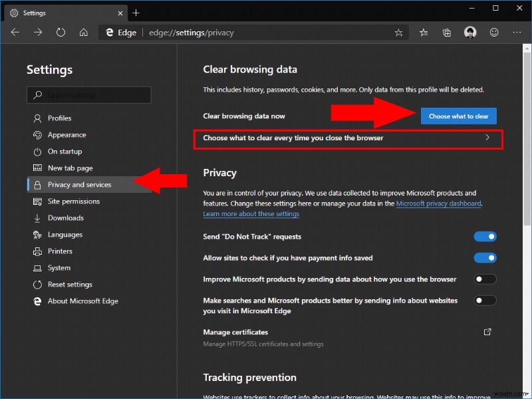Navigate back using the back arrow

coord(15,32)
